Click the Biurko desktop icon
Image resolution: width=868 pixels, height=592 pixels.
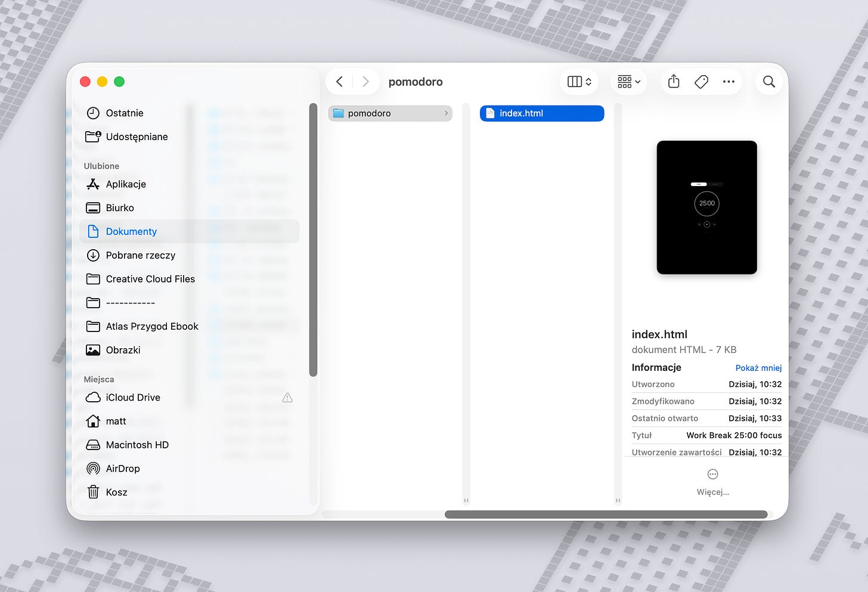[93, 208]
